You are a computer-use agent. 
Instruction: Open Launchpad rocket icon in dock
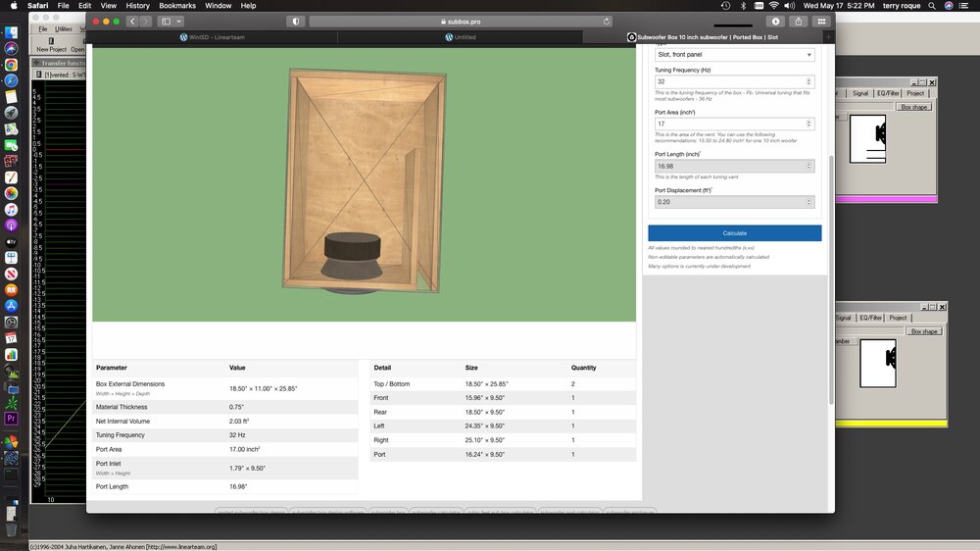coord(11,113)
